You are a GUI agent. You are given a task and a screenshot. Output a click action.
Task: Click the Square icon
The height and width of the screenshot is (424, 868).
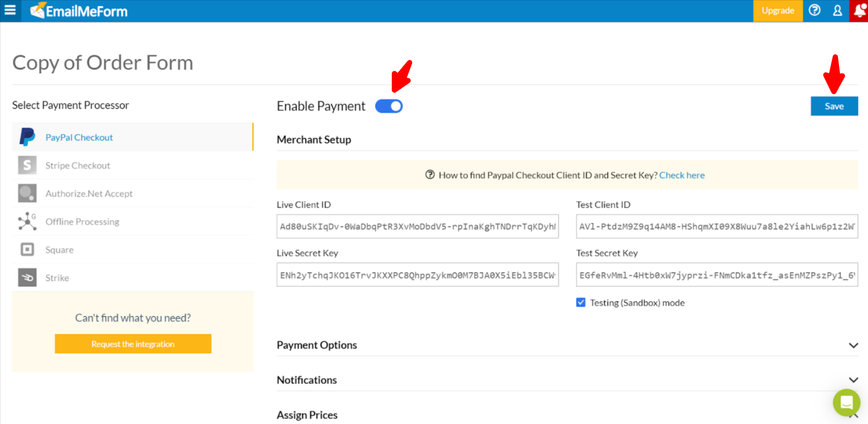pos(27,249)
